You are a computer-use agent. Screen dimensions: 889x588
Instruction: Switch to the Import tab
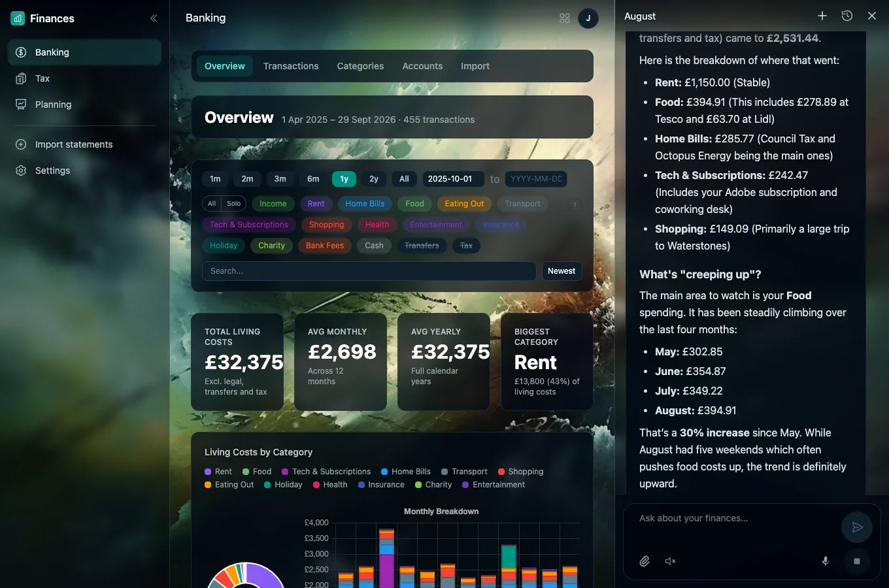(475, 66)
